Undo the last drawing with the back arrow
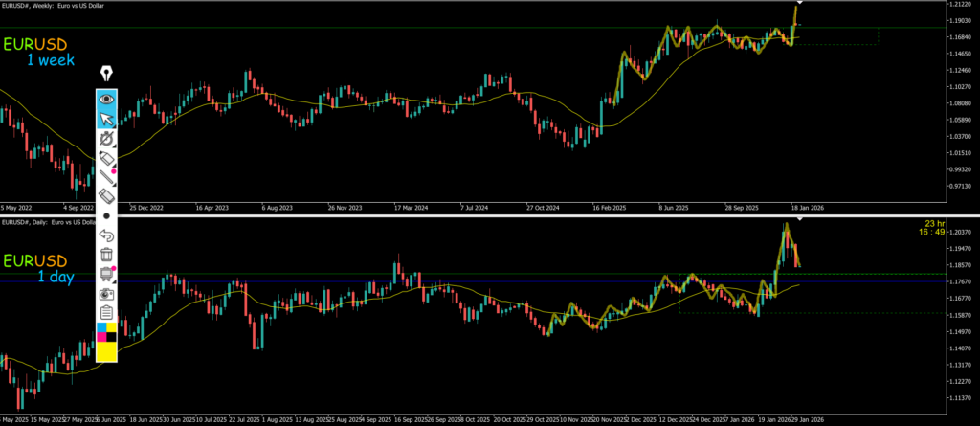980x426 pixels. [106, 235]
